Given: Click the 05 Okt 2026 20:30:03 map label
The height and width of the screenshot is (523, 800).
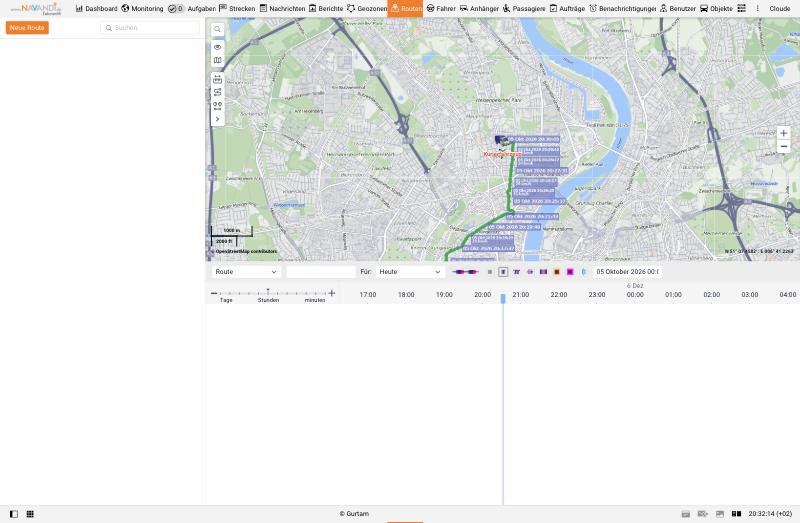Looking at the screenshot, I should click(534, 139).
